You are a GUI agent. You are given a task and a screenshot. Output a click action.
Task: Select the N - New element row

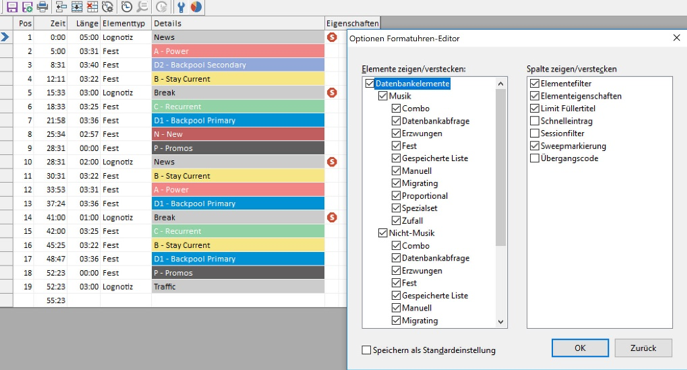pyautogui.click(x=238, y=134)
